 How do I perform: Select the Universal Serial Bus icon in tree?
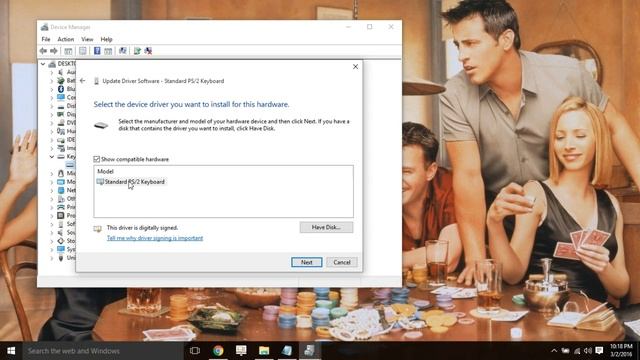click(x=61, y=258)
